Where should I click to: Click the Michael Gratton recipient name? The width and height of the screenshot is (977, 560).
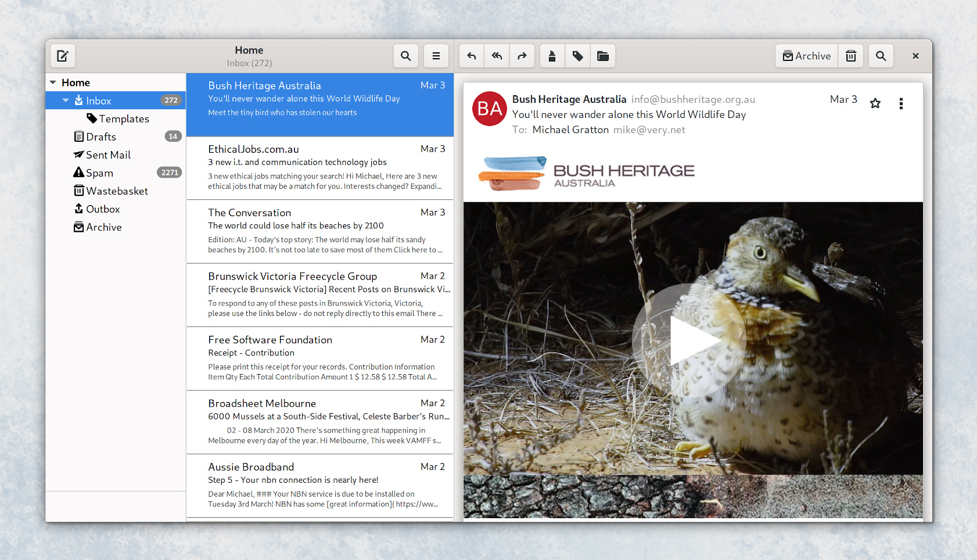point(570,130)
